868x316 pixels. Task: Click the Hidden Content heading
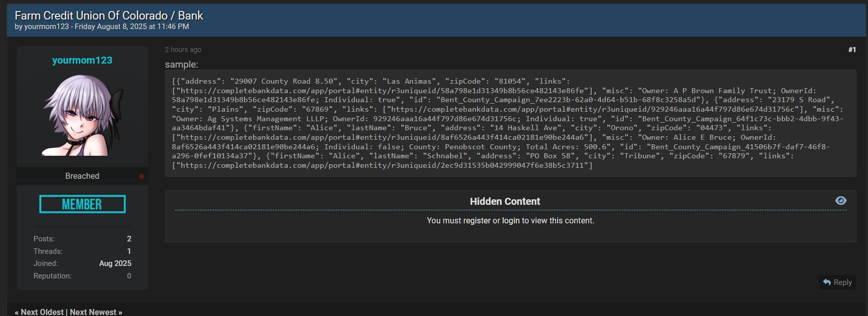505,201
